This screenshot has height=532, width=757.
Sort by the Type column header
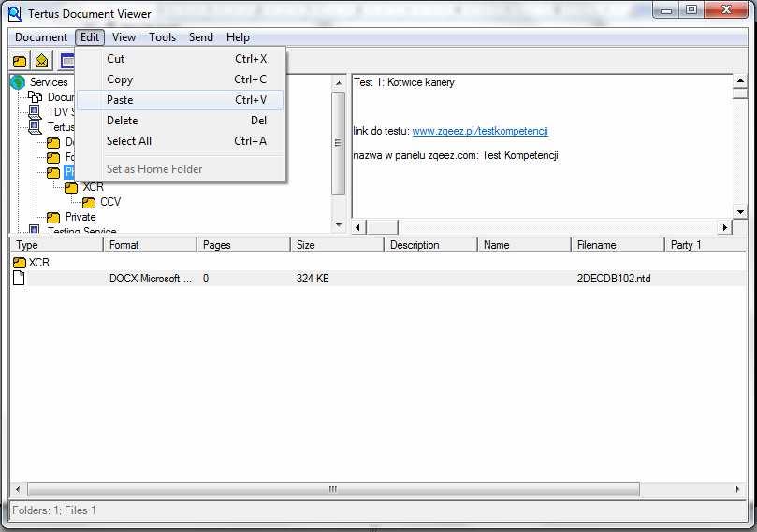pyautogui.click(x=56, y=245)
